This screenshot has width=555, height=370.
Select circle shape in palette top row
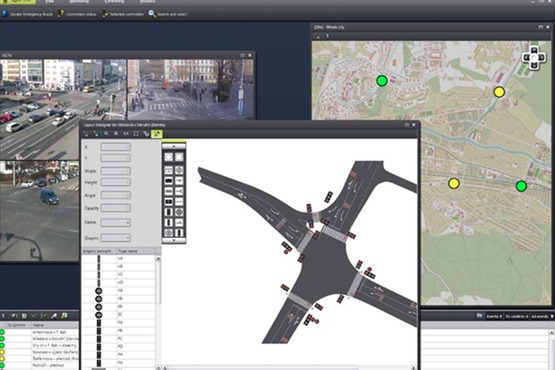[x=168, y=157]
